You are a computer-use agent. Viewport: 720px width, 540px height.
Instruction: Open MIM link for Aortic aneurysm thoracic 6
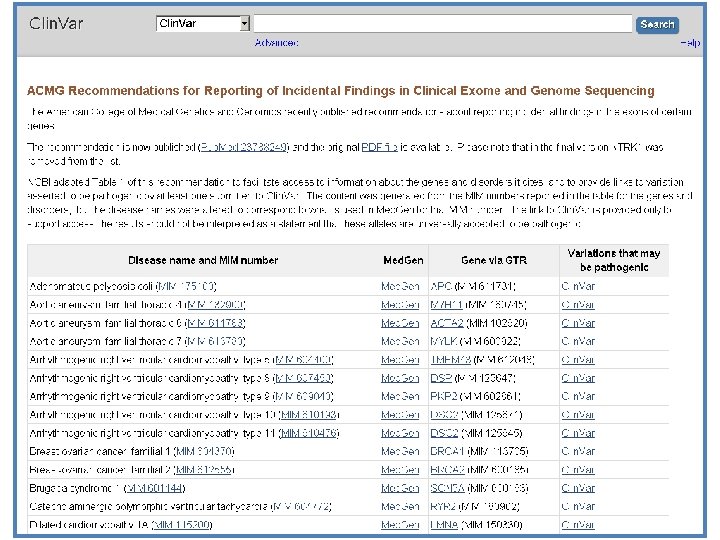pyautogui.click(x=216, y=323)
